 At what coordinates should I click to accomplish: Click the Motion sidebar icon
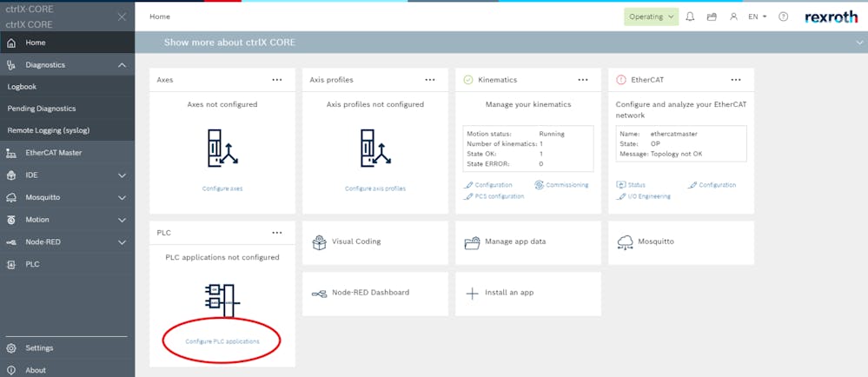pos(11,220)
